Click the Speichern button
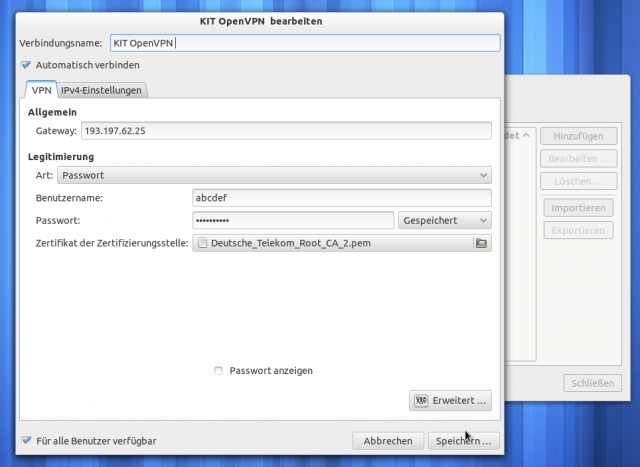Viewport: 640px width, 467px height. pos(460,440)
